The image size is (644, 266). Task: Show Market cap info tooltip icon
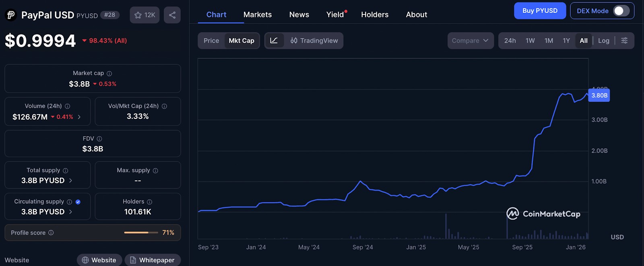(109, 74)
